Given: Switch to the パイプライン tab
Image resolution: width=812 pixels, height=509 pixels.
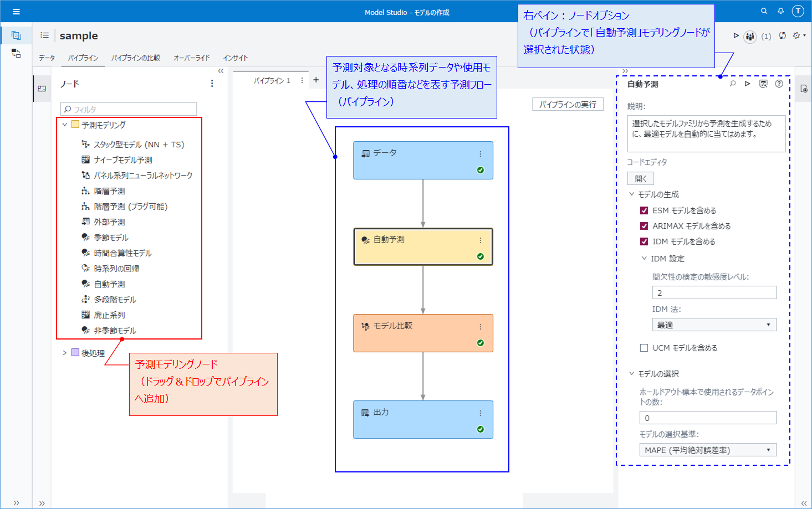Looking at the screenshot, I should [x=83, y=58].
